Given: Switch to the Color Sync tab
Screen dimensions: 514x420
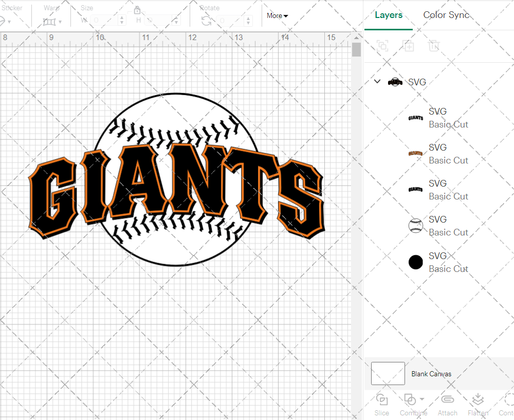Looking at the screenshot, I should point(446,15).
